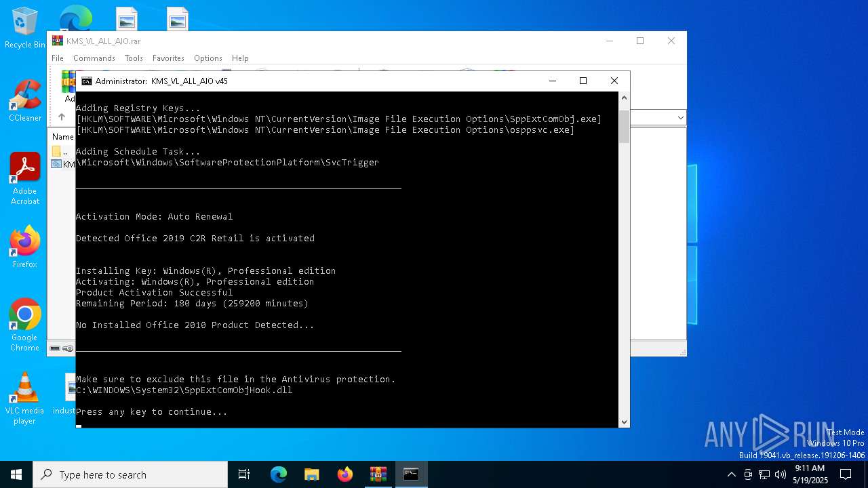Open the File menu in WinRAR
The image size is (868, 488).
point(58,58)
